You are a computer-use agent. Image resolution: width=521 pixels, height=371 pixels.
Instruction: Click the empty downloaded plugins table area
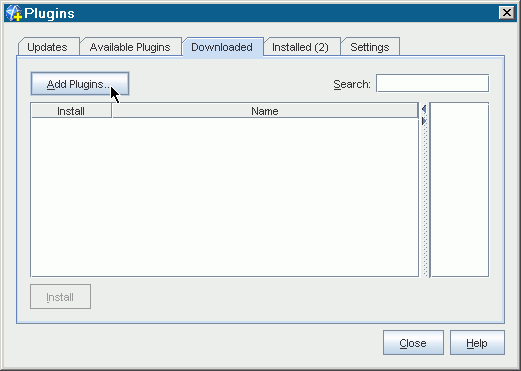point(224,197)
